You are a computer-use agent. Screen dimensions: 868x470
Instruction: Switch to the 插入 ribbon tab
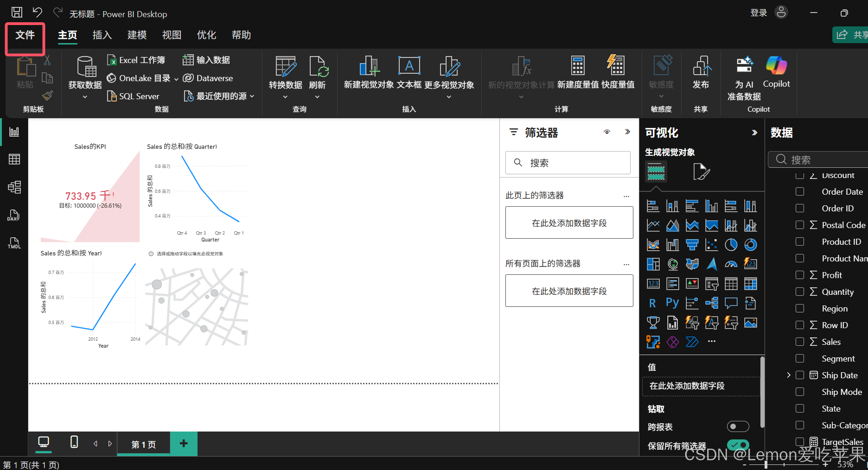[102, 35]
